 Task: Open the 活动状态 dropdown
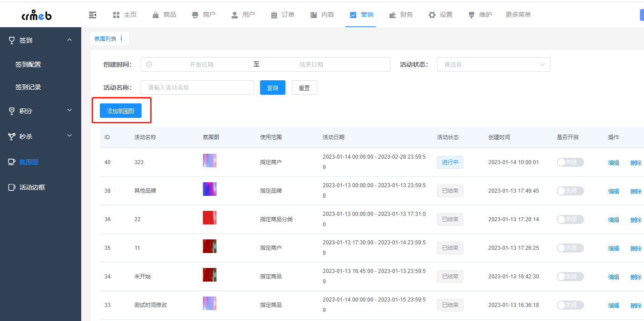493,64
